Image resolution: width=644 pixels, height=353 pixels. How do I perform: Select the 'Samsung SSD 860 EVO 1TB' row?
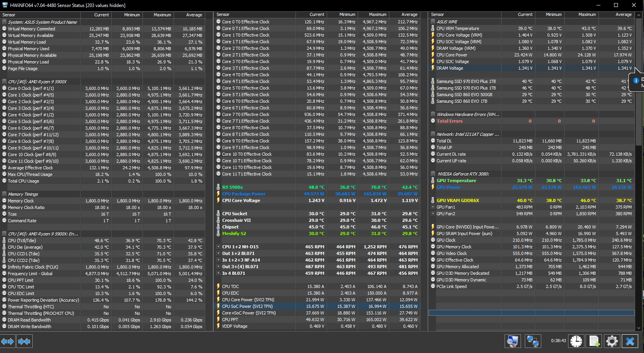click(532, 101)
